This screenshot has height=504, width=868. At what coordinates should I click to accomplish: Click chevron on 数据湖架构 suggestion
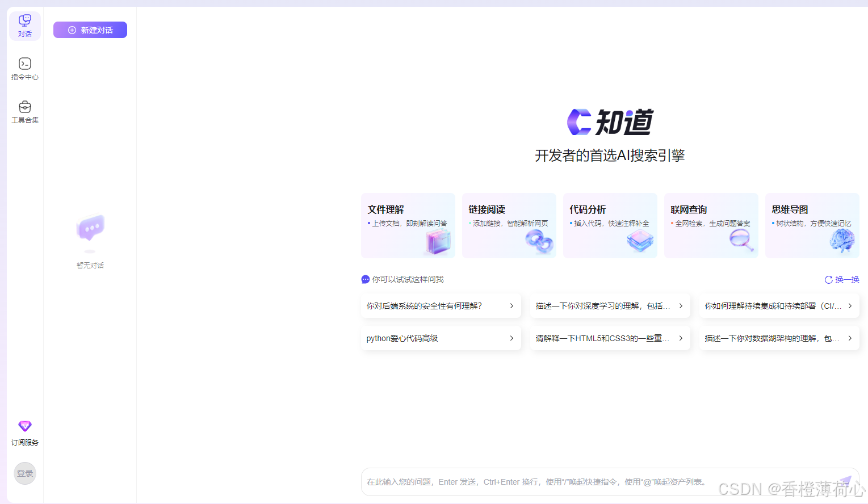point(850,338)
